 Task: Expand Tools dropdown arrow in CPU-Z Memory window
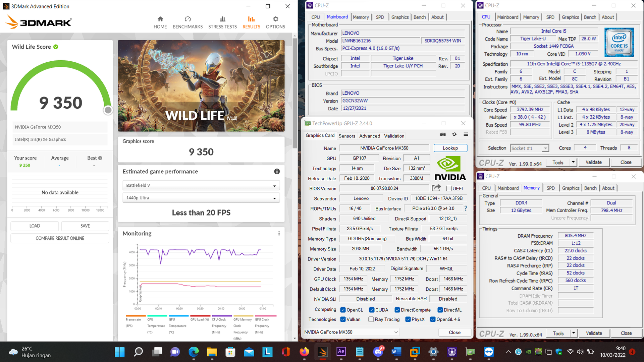coord(574,333)
